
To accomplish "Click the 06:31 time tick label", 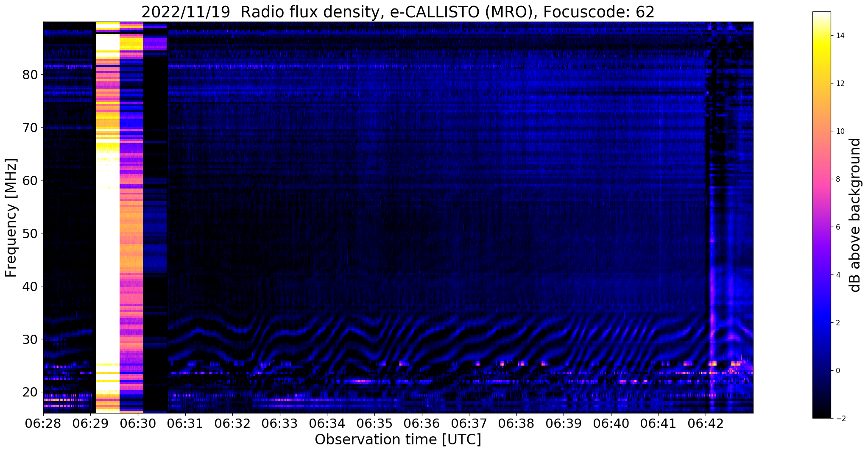I will coord(185,424).
